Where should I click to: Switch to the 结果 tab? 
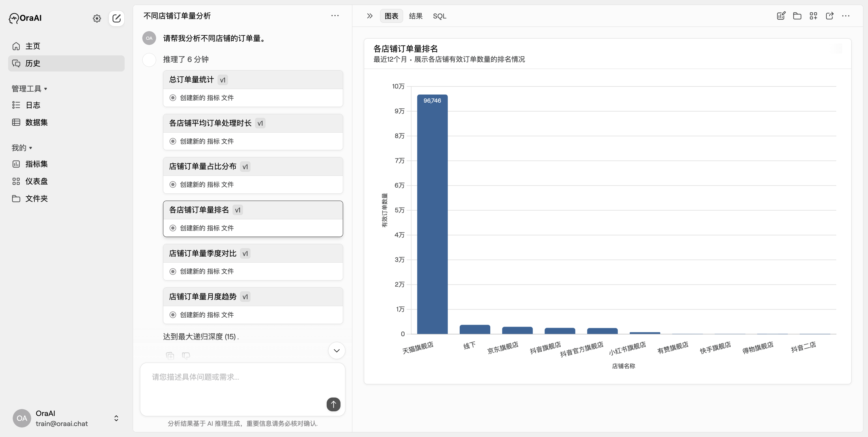(x=416, y=16)
